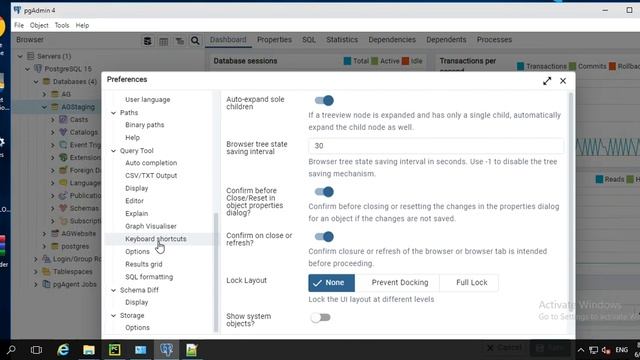This screenshot has height=360, width=640.
Task: Open Windows search from the taskbar
Action: 11,350
